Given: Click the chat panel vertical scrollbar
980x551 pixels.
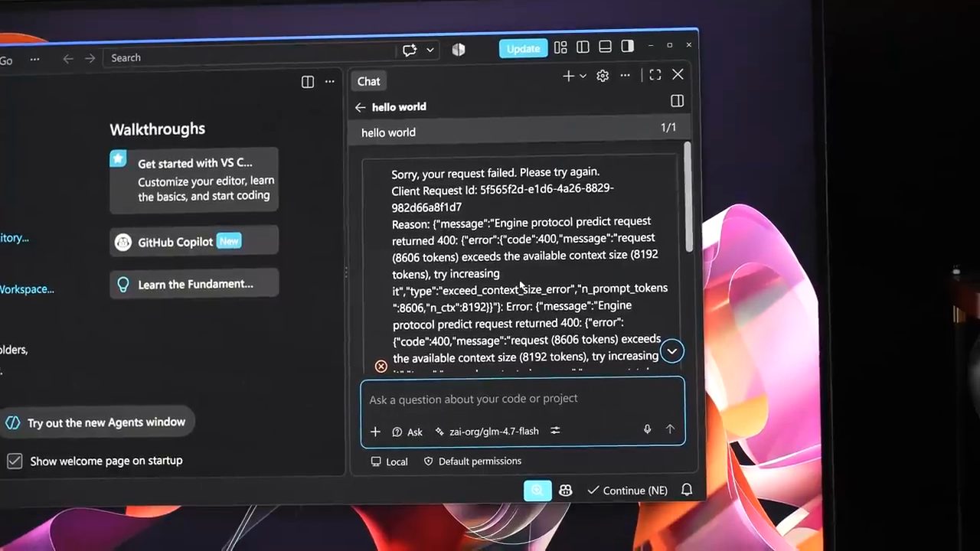Looking at the screenshot, I should click(688, 197).
